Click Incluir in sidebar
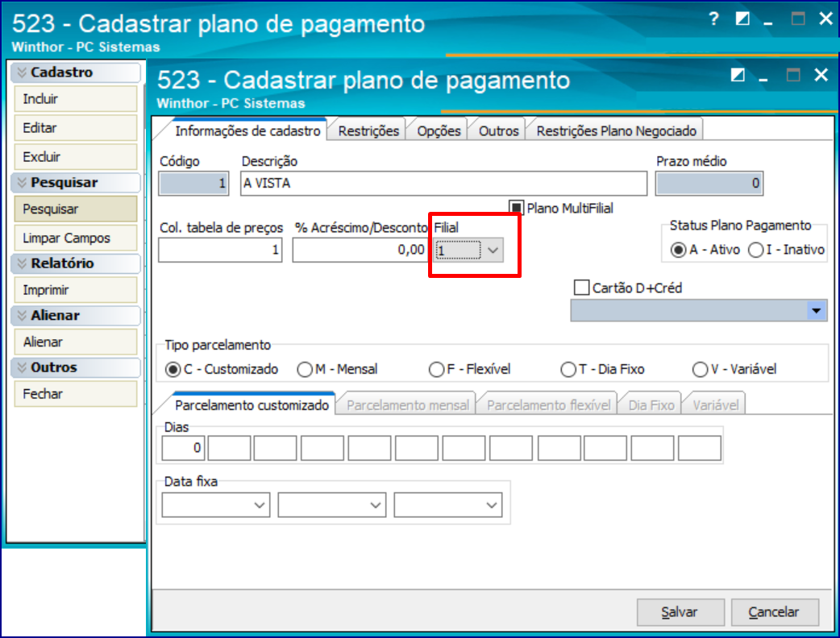The height and width of the screenshot is (638, 840). pos(76,98)
